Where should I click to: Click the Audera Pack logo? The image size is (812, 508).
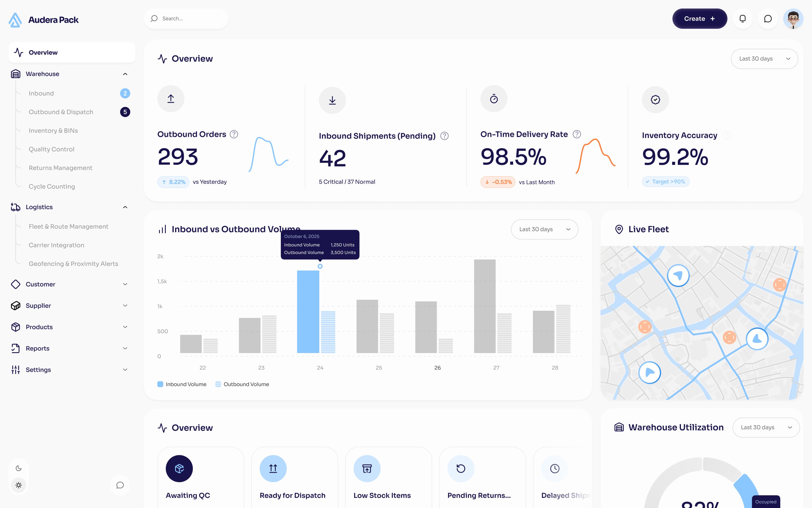click(x=44, y=20)
